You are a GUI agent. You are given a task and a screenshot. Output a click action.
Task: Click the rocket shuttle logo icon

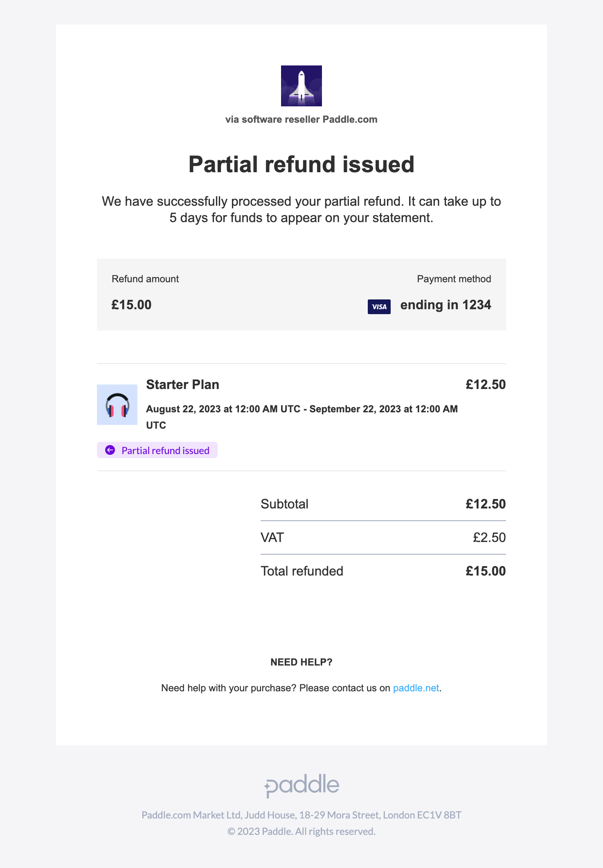pyautogui.click(x=301, y=86)
